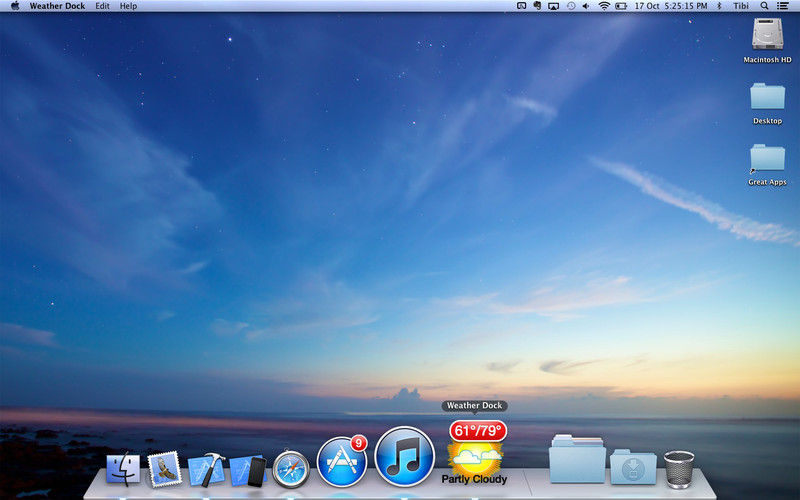800x500 pixels.
Task: Open Finder from the dock
Action: (x=123, y=467)
